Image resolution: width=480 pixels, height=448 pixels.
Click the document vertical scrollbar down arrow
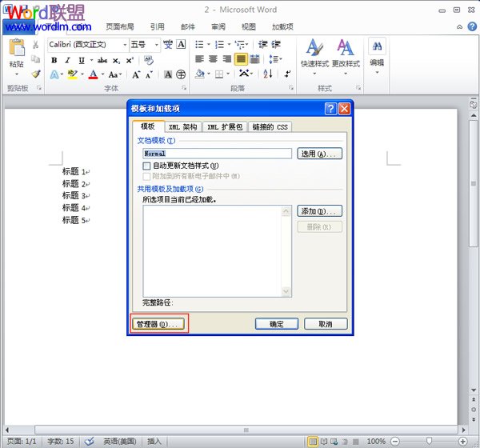tap(474, 390)
